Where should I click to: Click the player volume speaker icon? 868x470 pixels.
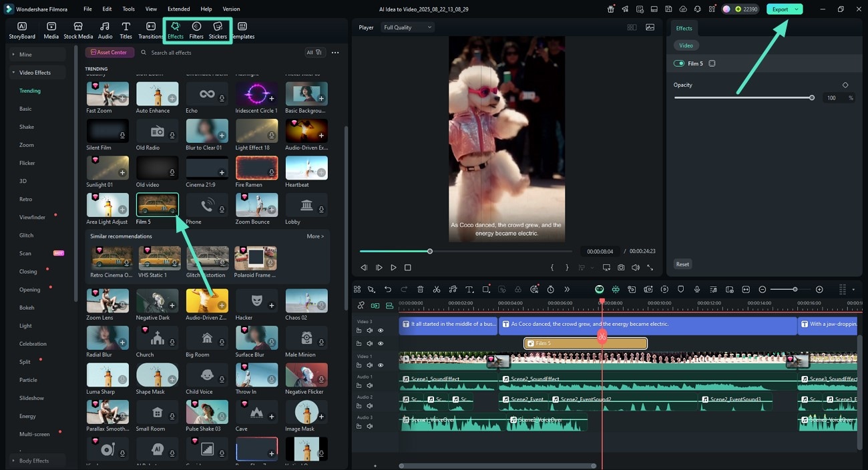coord(635,268)
